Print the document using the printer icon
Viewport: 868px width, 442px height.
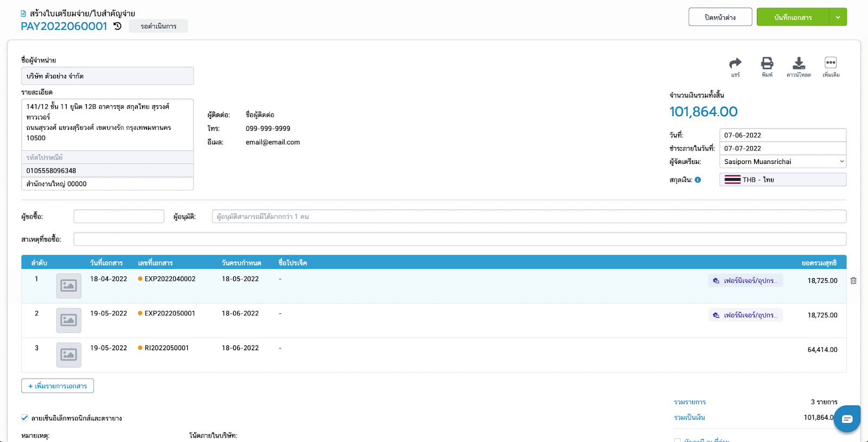coord(767,63)
